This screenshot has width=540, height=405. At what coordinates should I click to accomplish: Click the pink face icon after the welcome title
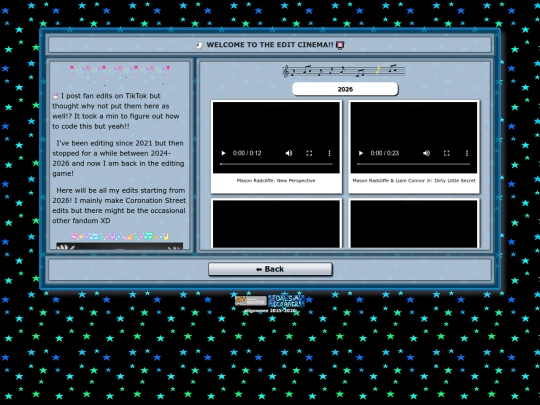pos(340,45)
